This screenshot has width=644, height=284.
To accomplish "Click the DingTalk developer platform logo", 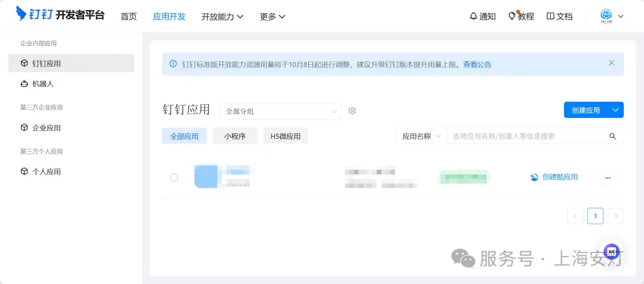I will tap(60, 14).
